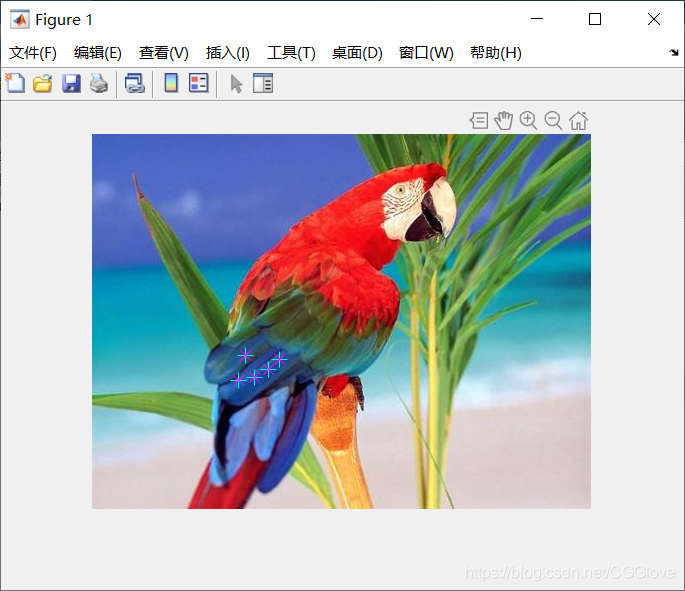Activate the Pan hand tool
This screenshot has height=591, width=685.
click(503, 121)
